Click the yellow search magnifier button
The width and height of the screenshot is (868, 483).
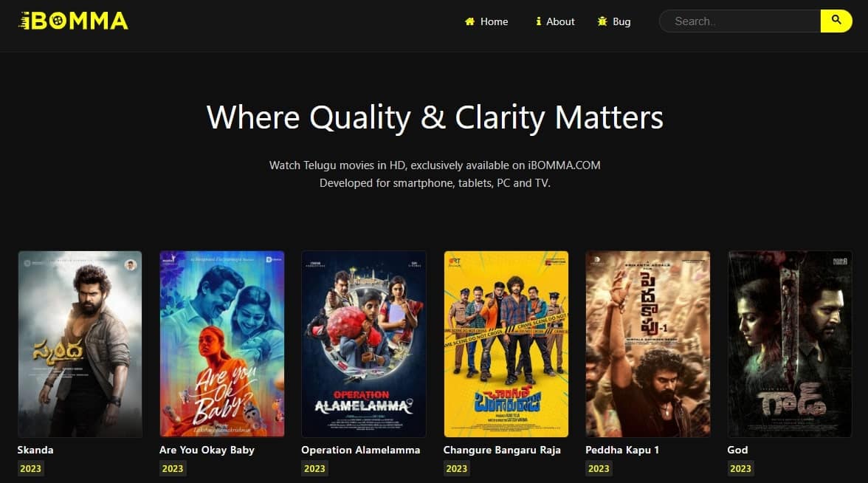point(836,21)
